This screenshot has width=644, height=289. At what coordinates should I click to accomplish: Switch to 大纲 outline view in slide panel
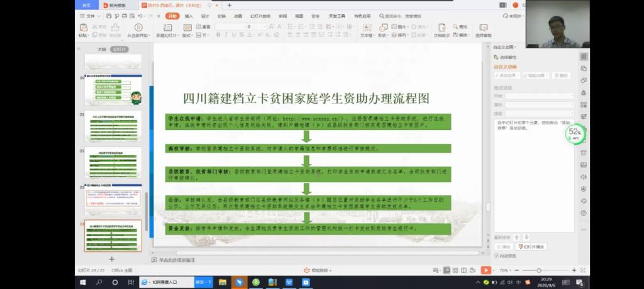(x=102, y=48)
